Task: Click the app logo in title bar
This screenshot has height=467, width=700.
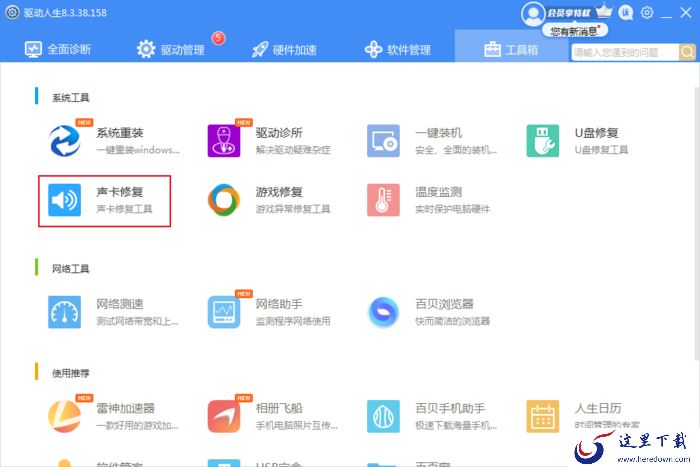Action: tap(12, 13)
